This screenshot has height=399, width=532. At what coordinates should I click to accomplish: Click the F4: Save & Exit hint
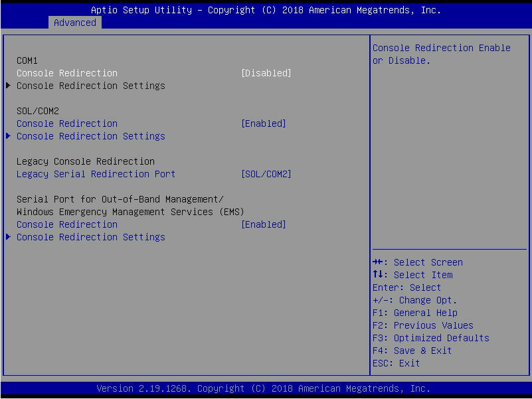[412, 351]
